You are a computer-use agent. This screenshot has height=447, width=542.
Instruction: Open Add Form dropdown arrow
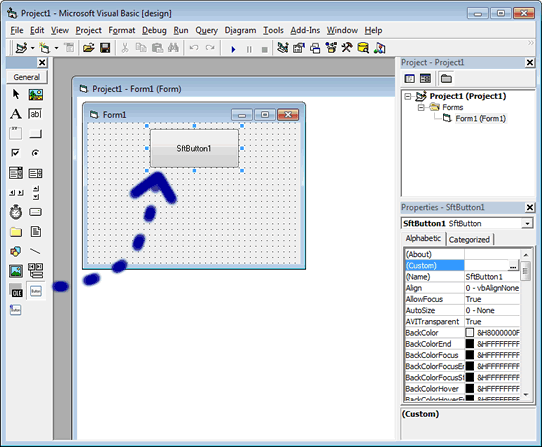[x=56, y=48]
